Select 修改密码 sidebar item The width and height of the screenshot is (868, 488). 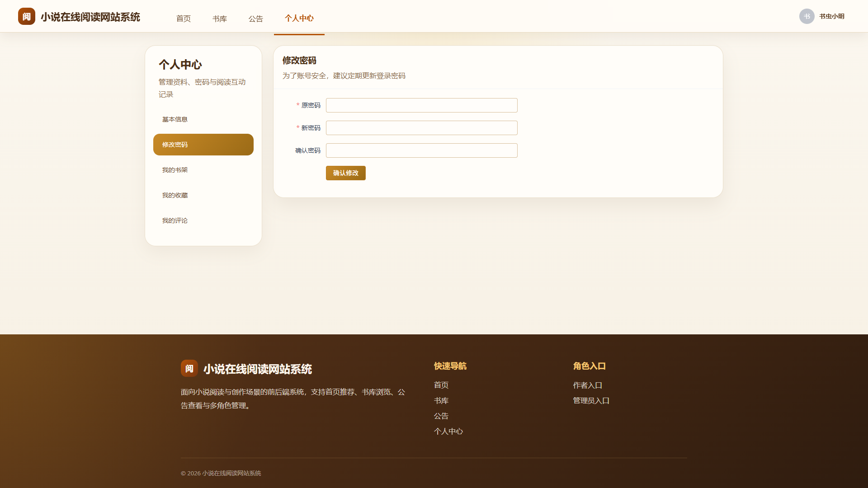pos(203,145)
